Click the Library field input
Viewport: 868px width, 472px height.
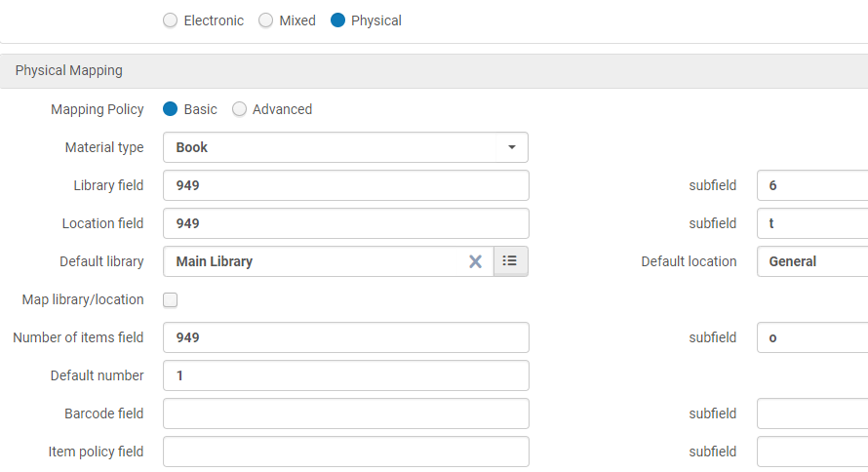pyautogui.click(x=345, y=185)
